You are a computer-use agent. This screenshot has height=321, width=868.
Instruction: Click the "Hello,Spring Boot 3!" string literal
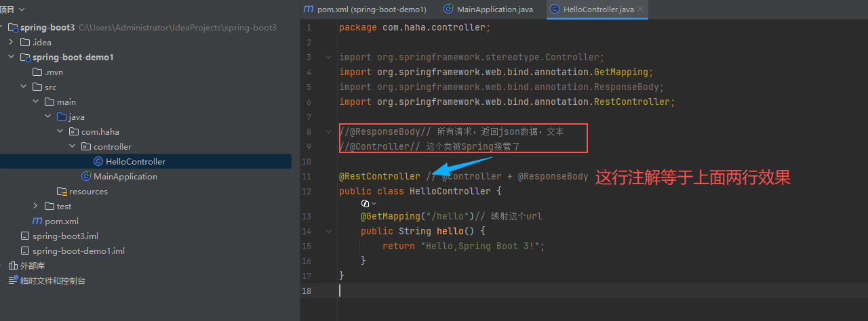click(480, 246)
